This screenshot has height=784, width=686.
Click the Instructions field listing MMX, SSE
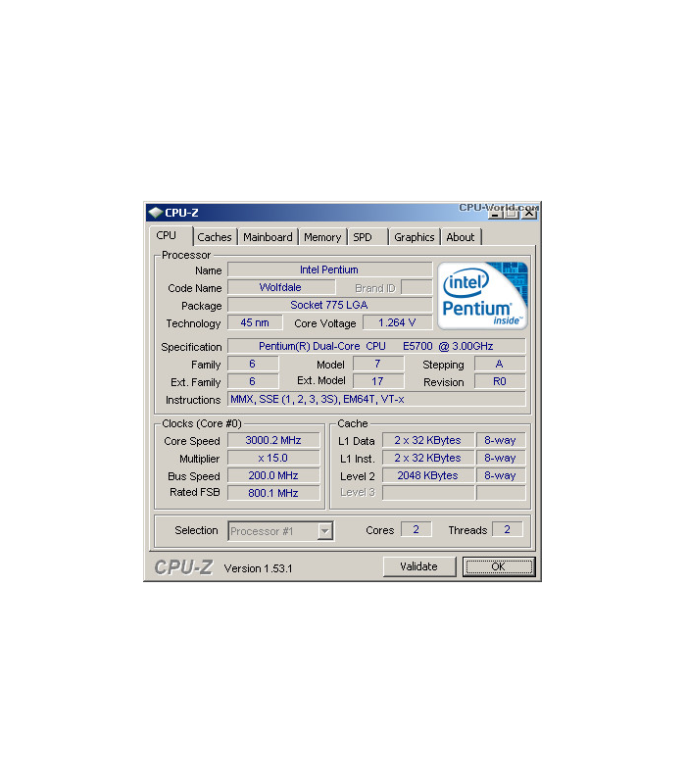(376, 399)
